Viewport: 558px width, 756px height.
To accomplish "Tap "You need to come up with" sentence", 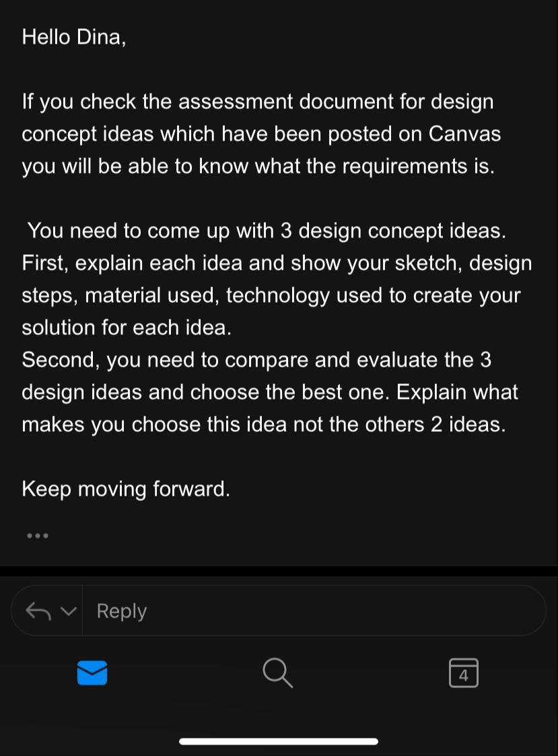I will [x=267, y=231].
